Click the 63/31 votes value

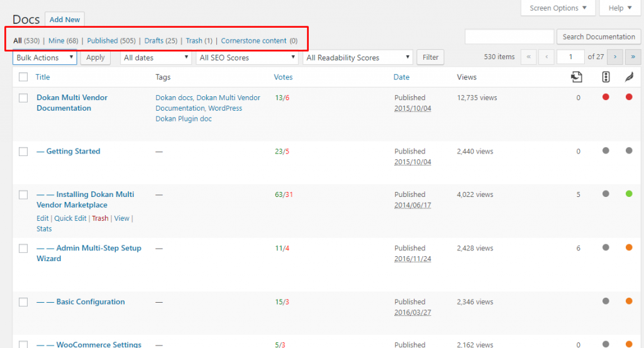(x=284, y=194)
